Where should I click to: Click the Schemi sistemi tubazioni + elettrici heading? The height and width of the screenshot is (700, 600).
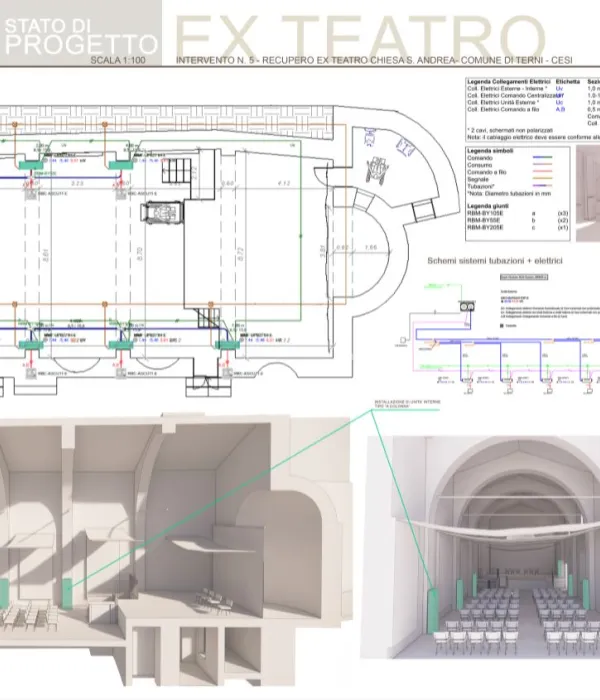(494, 260)
